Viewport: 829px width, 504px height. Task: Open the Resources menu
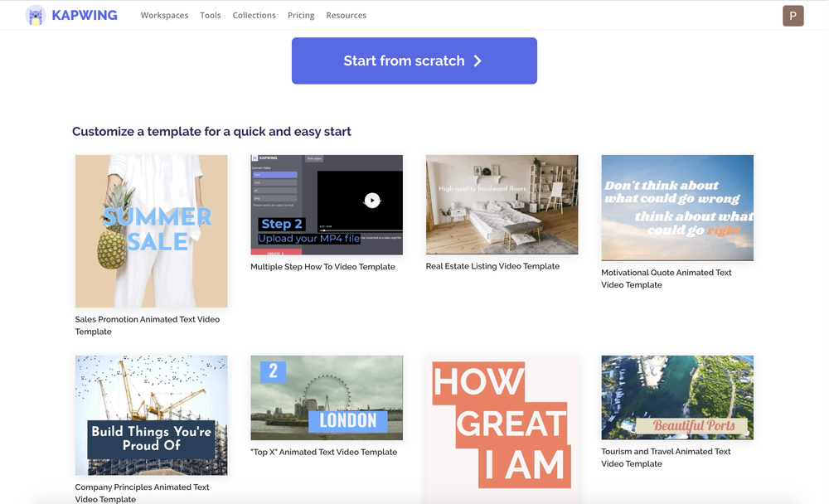click(x=346, y=15)
